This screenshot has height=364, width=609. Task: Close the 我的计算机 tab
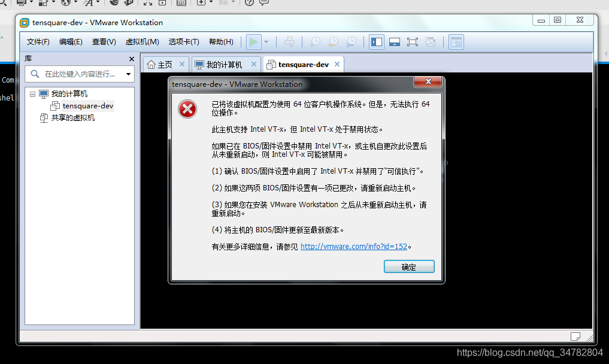[x=254, y=64]
